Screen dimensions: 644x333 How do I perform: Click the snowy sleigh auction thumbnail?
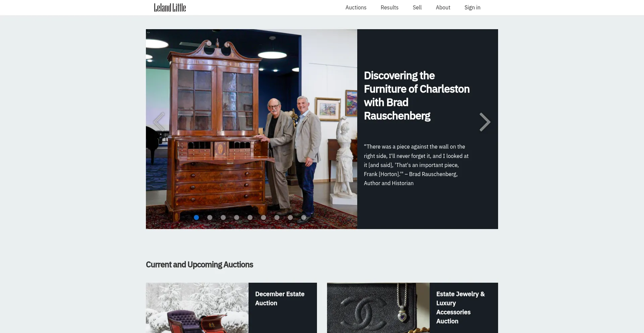tap(197, 308)
